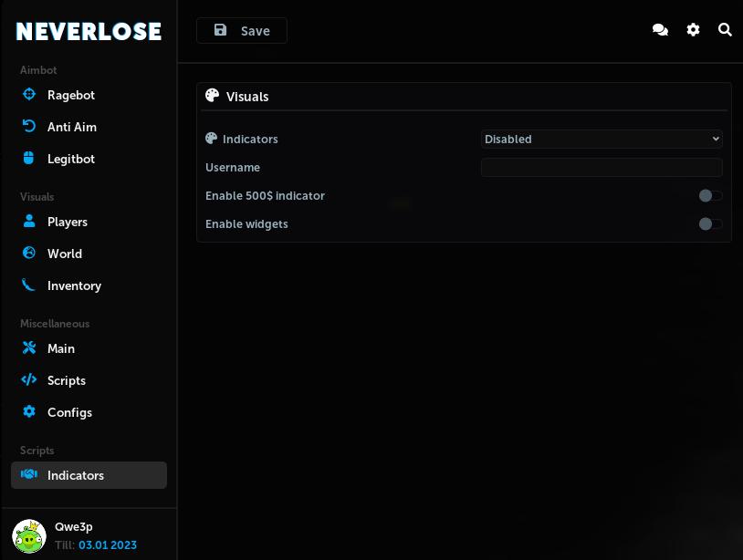The width and height of the screenshot is (743, 560).
Task: Select the Ragebot crosshair icon
Action: pyautogui.click(x=29, y=95)
